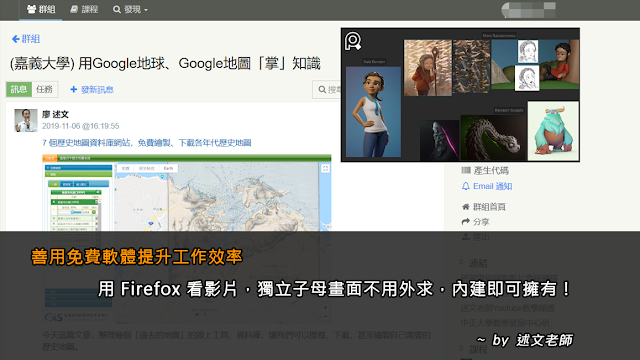Viewport: 640px width, 360px height.
Task: Open author name 廖 述文
Action: [55, 114]
